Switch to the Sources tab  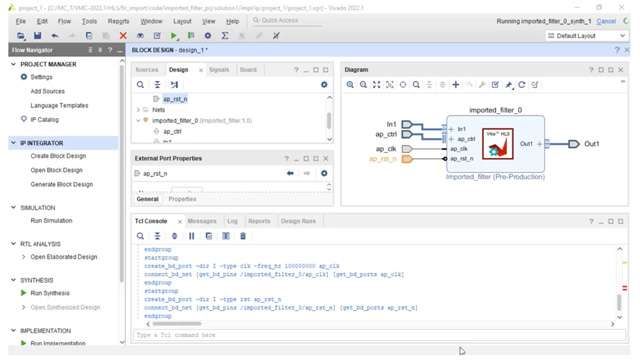click(147, 70)
